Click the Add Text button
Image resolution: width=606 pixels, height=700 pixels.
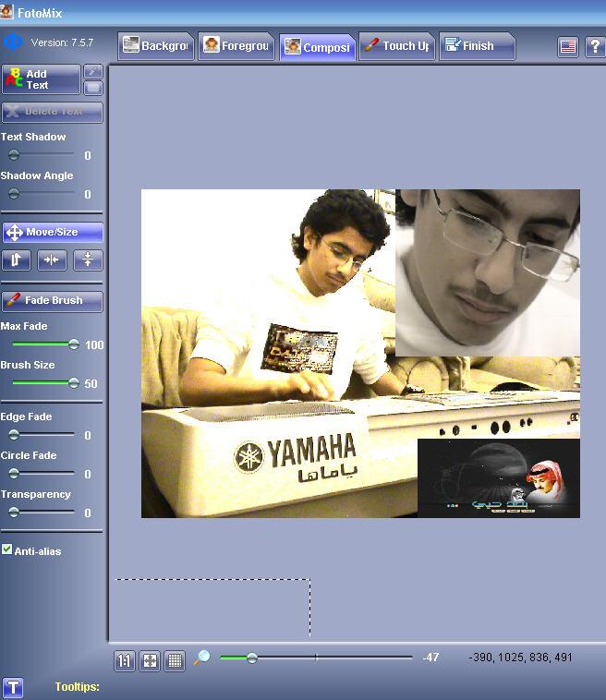coord(41,79)
